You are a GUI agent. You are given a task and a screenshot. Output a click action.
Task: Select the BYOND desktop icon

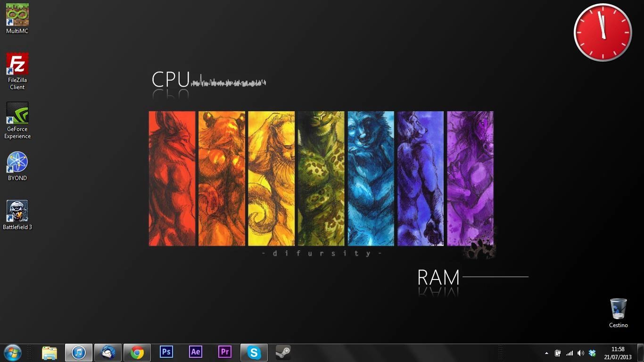pos(17,166)
